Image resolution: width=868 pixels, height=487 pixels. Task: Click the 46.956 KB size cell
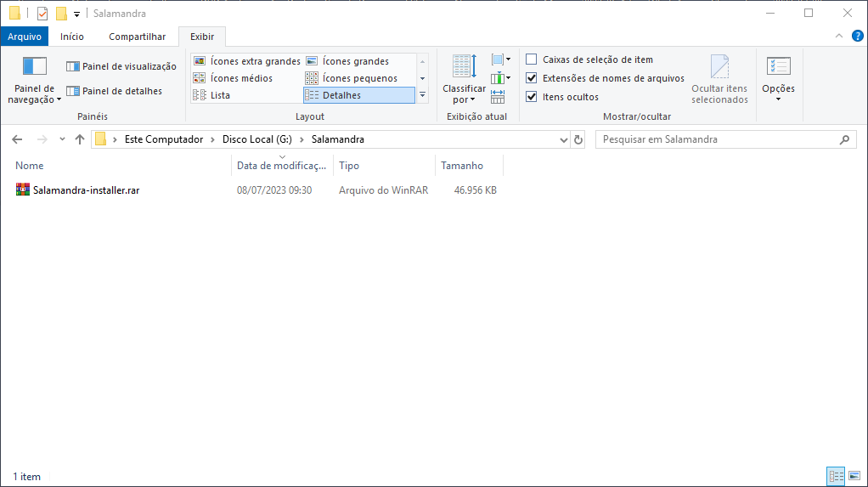coord(476,190)
